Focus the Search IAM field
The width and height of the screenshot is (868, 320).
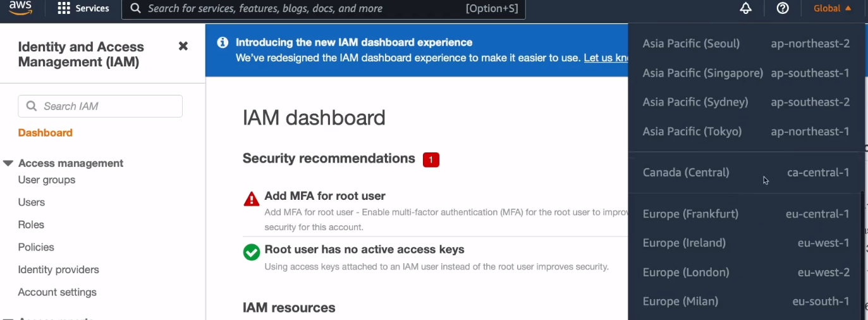[100, 106]
